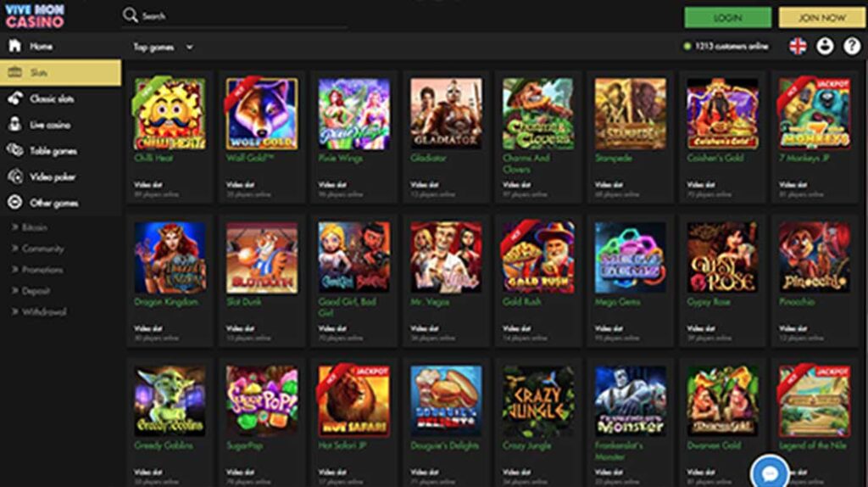Change language via UK flag icon
Image resolution: width=868 pixels, height=487 pixels.
pyautogui.click(x=798, y=46)
